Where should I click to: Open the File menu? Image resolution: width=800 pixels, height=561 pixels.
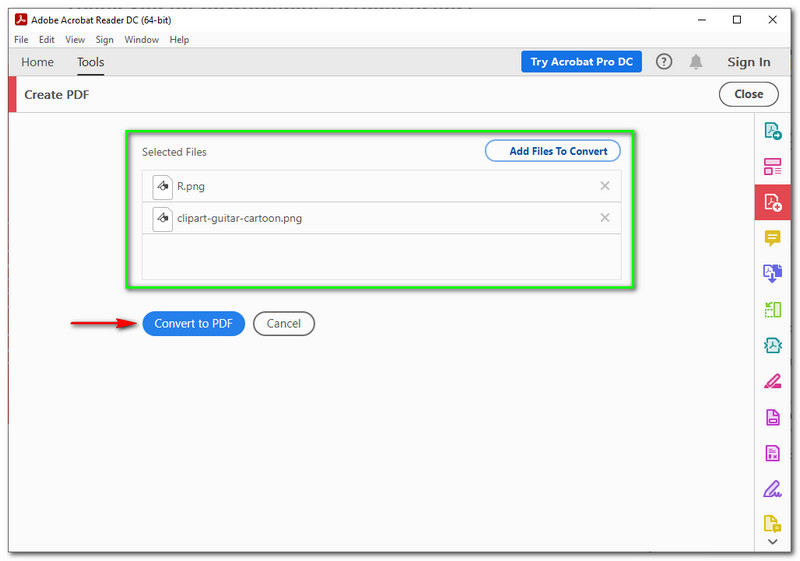[x=21, y=40]
